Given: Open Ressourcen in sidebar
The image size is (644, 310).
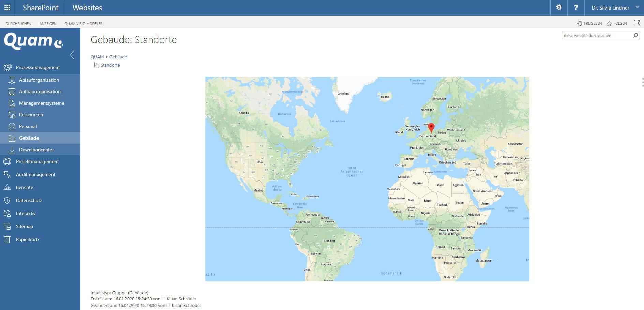Looking at the screenshot, I should [x=31, y=115].
